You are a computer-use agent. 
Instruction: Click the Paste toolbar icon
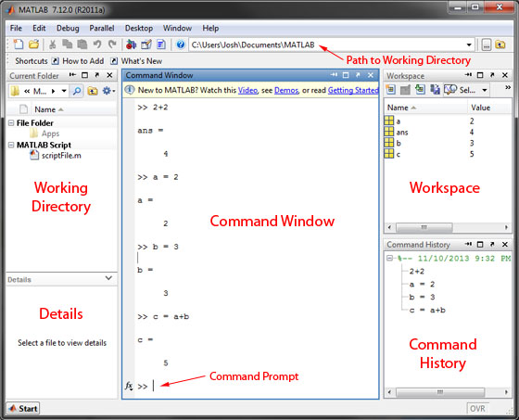point(82,45)
